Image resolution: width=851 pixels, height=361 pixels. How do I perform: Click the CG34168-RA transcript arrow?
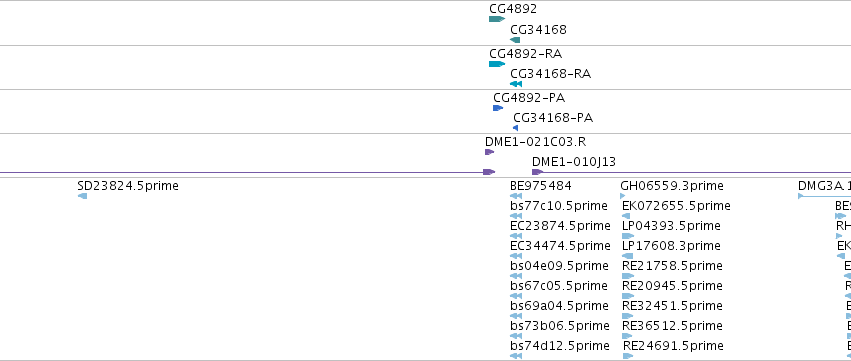[x=516, y=84]
